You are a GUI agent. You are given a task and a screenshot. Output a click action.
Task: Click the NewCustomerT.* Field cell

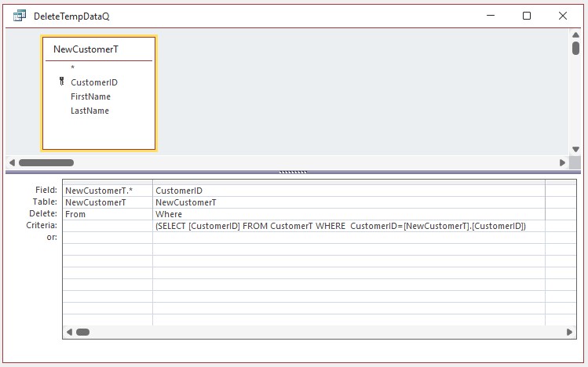(x=107, y=191)
